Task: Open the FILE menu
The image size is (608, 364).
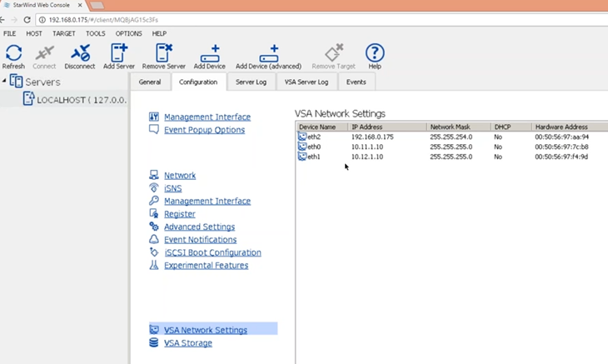Action: coord(10,33)
